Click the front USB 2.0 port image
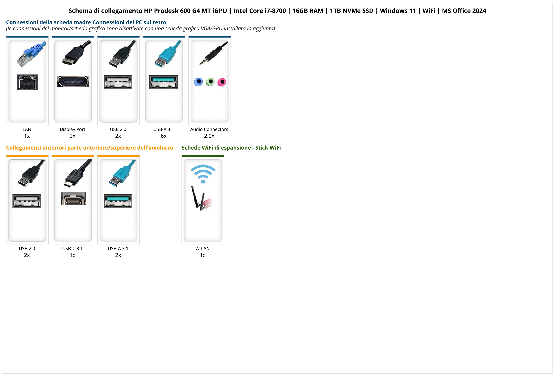The image size is (555, 392). [27, 201]
